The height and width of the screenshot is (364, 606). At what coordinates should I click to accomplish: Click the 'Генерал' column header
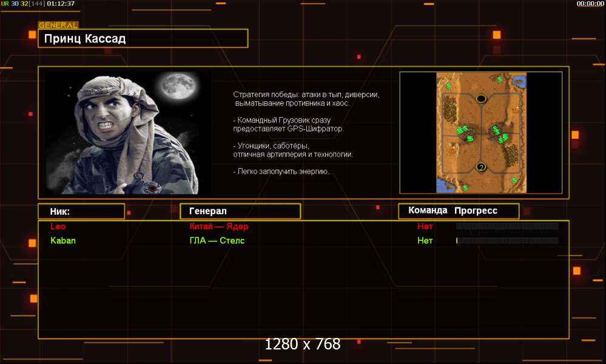click(240, 211)
